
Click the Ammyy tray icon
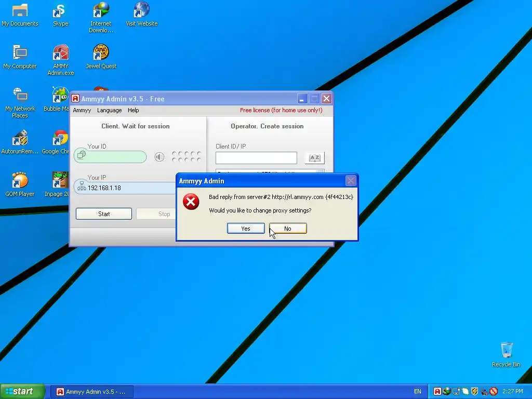(437, 392)
